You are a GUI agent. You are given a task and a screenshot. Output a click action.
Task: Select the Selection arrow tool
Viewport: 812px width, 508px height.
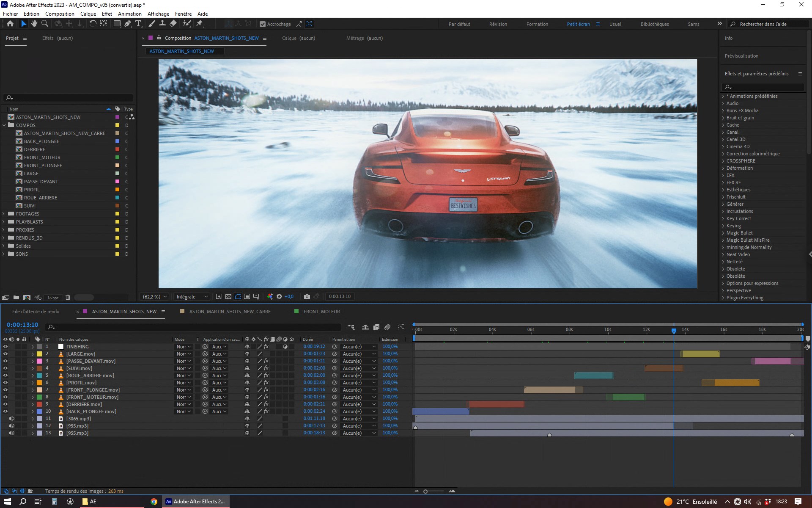(24, 24)
